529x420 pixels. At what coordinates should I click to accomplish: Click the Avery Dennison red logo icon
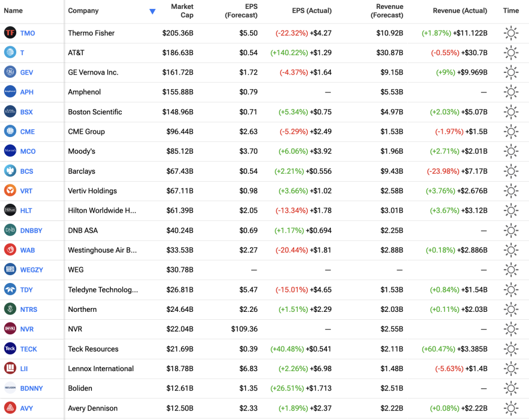click(x=10, y=408)
